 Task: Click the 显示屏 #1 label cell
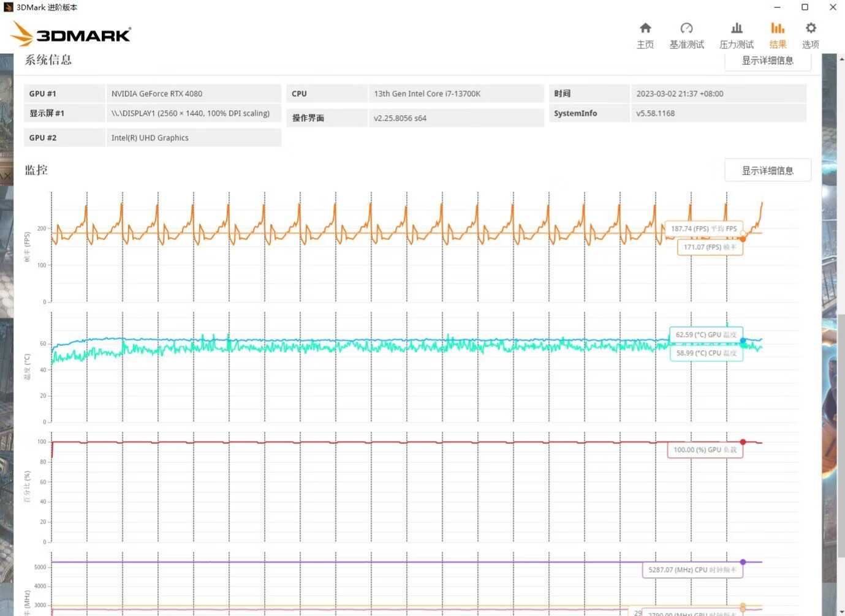coord(64,113)
